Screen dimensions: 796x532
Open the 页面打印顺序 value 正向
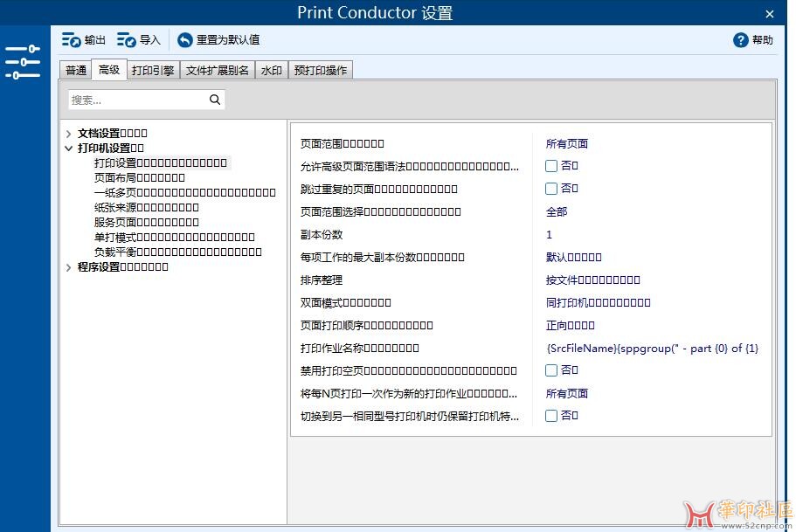coord(570,325)
